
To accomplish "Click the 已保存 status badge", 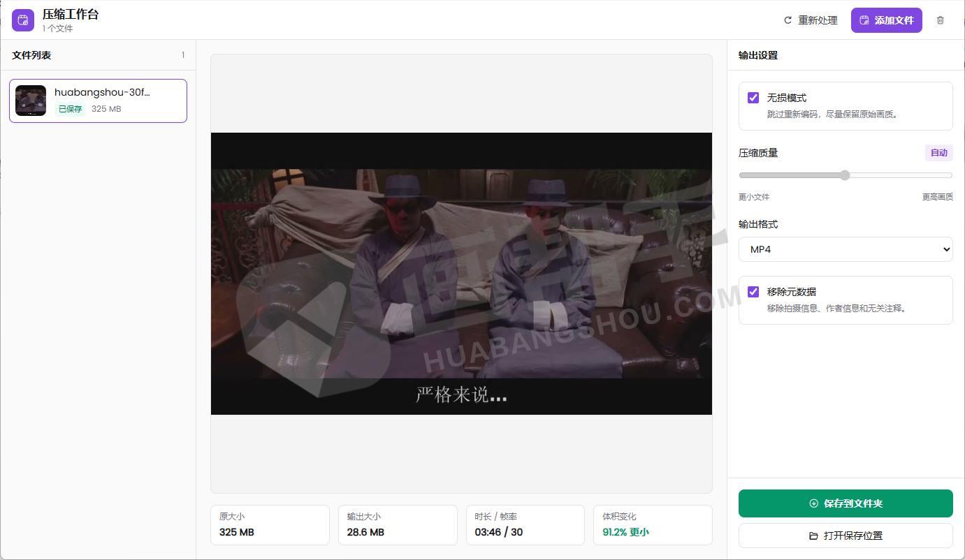I will point(70,109).
